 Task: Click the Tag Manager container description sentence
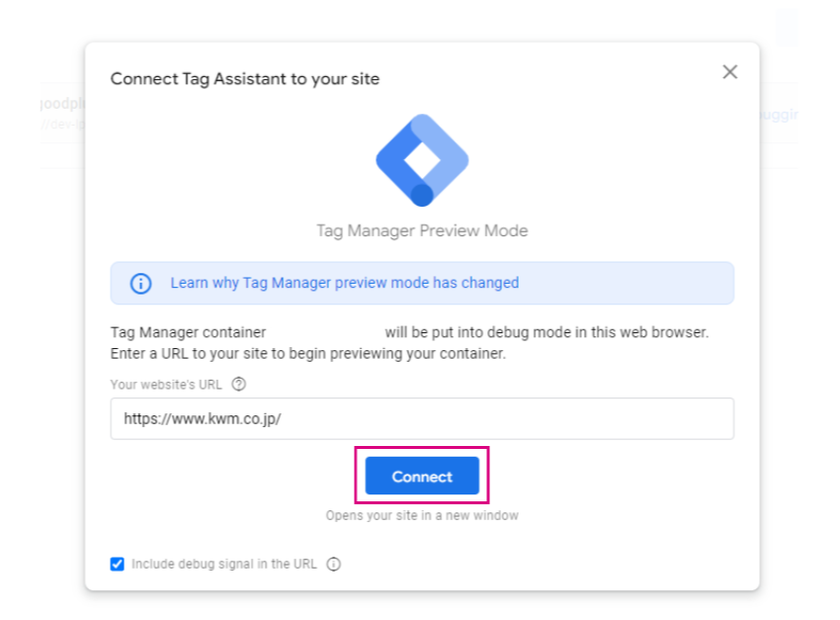tap(409, 332)
